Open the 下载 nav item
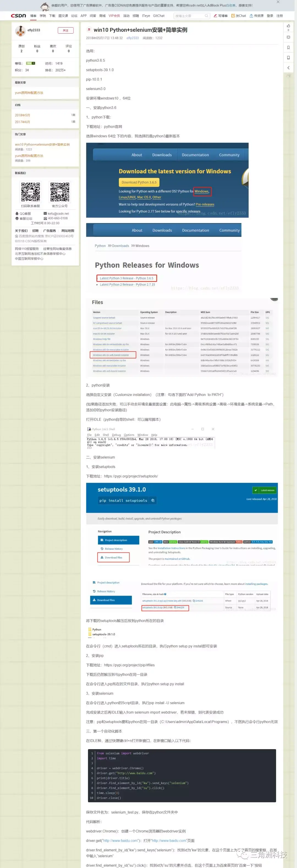Image resolution: width=297 pixels, height=868 pixels. (52, 16)
